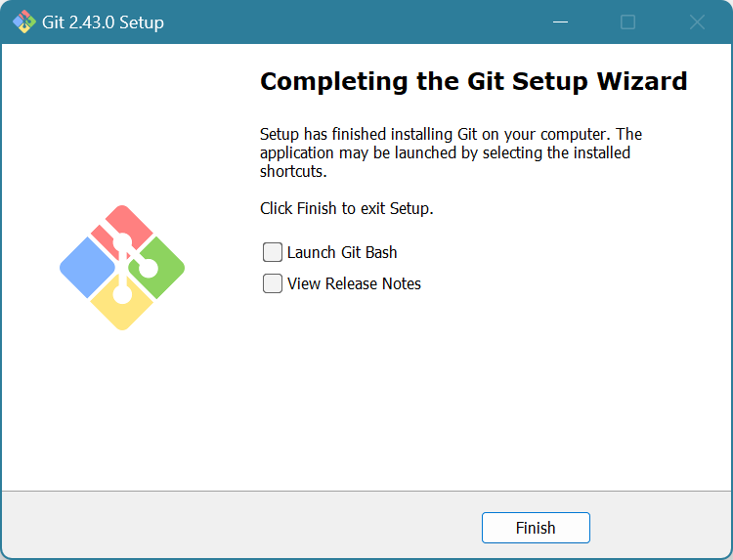Image resolution: width=733 pixels, height=560 pixels.
Task: Click the white branch line in Git logo
Action: click(x=123, y=267)
